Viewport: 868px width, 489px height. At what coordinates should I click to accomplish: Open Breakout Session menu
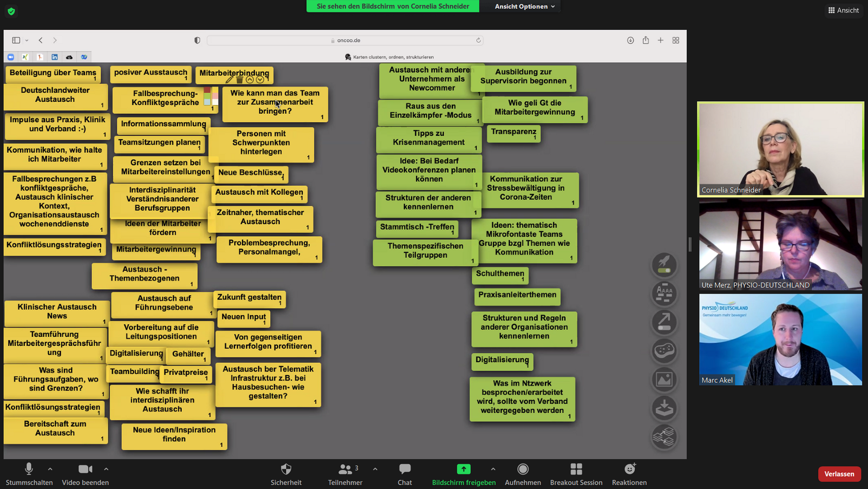[x=576, y=473]
